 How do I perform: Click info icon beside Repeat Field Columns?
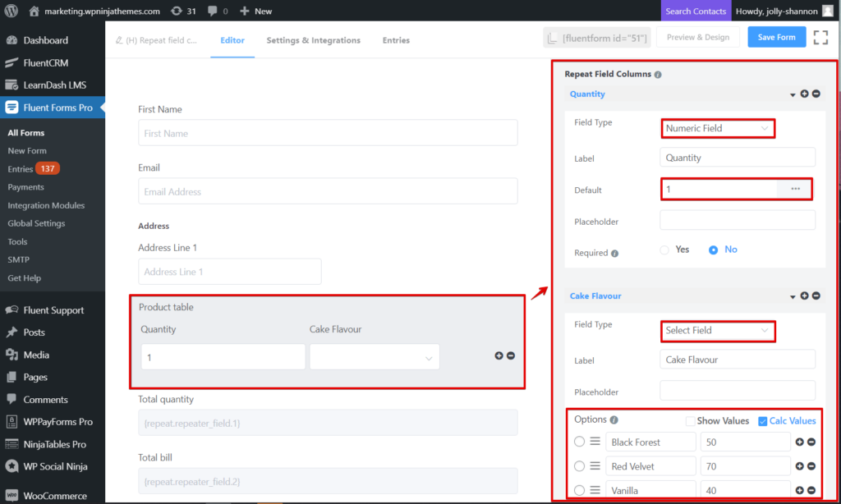point(658,75)
